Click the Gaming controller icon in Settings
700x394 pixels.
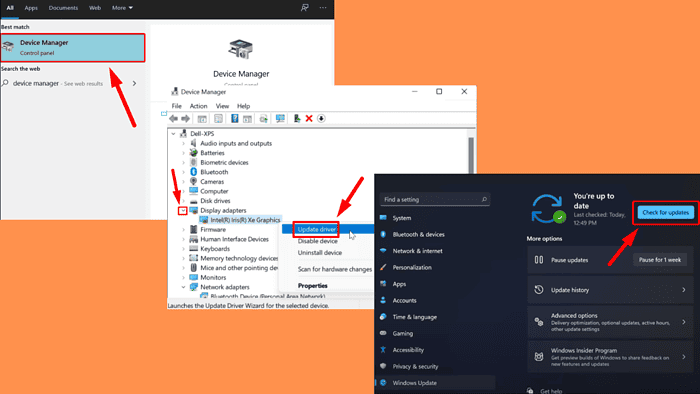coord(383,333)
